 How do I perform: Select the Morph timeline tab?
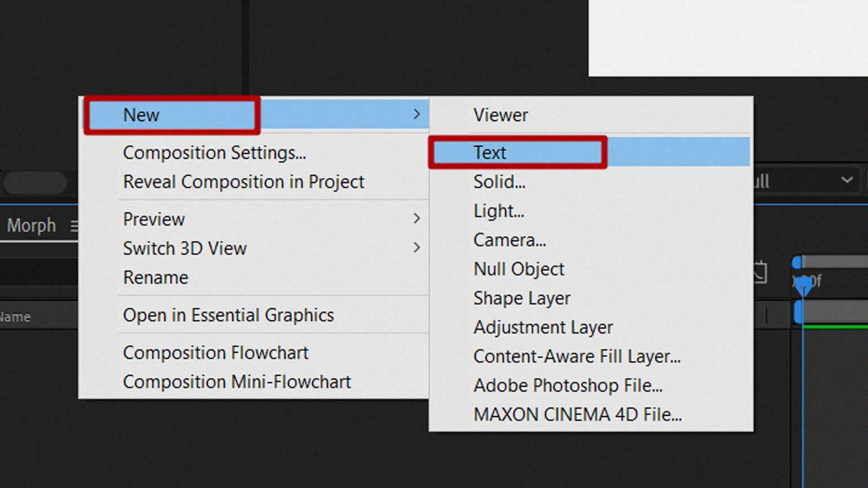pyautogui.click(x=32, y=225)
